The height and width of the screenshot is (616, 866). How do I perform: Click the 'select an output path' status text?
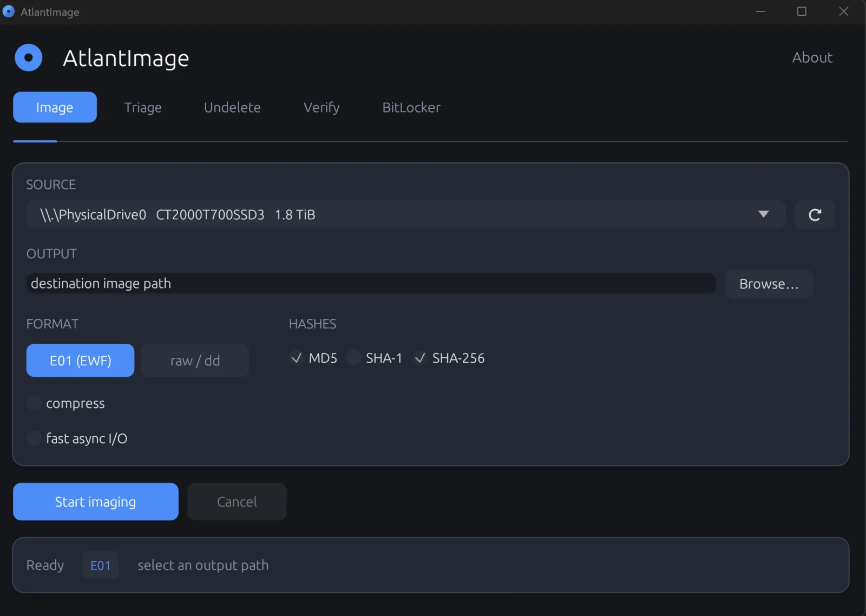tap(203, 565)
